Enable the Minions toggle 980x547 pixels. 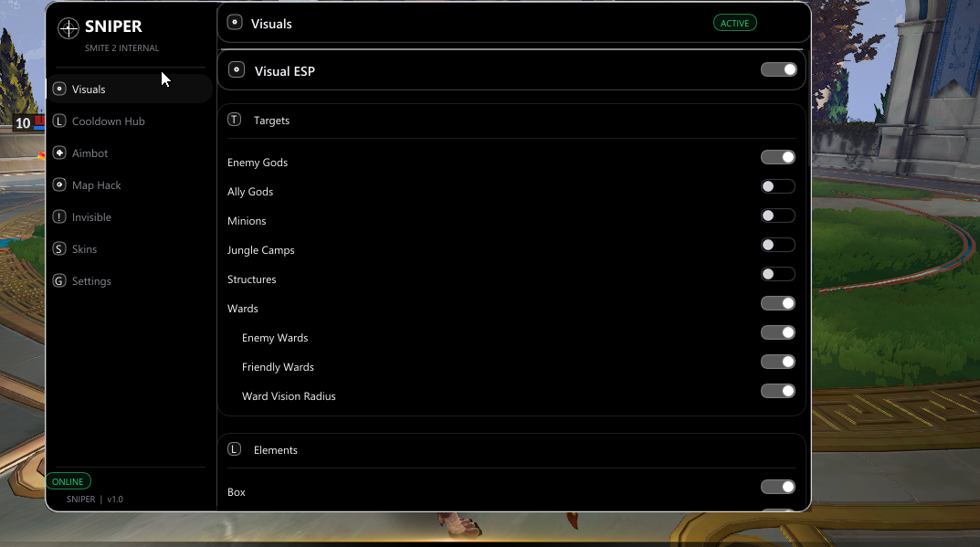778,216
